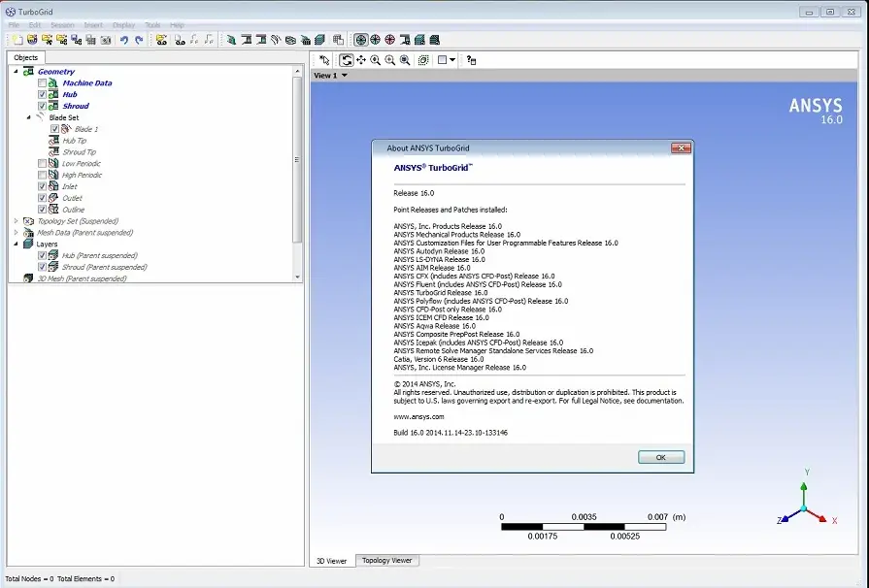This screenshot has width=869, height=588.
Task: Click the 3D Mesh icon in tree
Action: point(28,278)
